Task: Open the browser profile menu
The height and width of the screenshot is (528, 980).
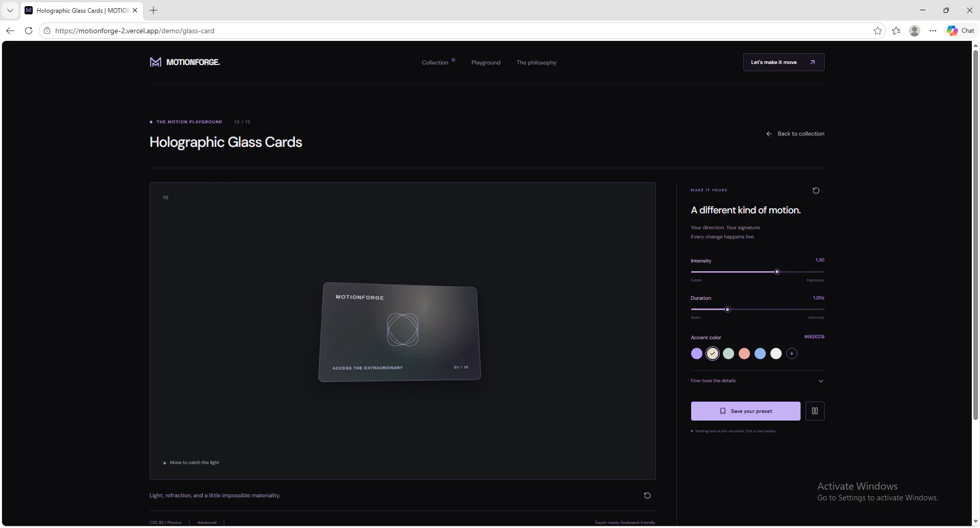Action: tap(915, 31)
